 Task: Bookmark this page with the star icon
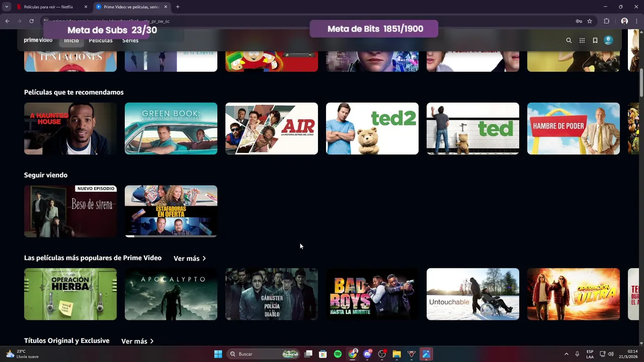pos(590,21)
